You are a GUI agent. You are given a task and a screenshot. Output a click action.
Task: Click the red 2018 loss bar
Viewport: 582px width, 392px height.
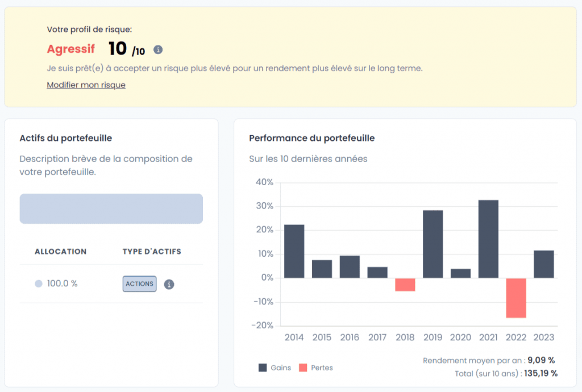click(x=405, y=285)
